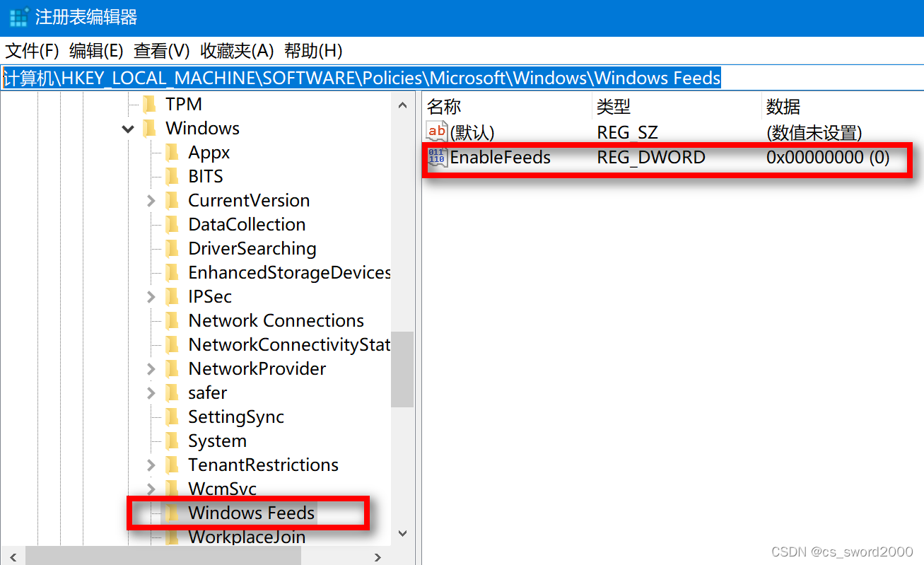924x565 pixels.
Task: Click the IPSec folder icon
Action: pos(172,297)
